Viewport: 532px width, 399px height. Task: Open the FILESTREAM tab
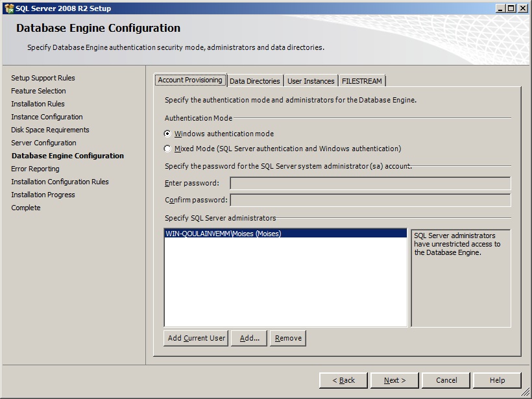click(x=362, y=81)
